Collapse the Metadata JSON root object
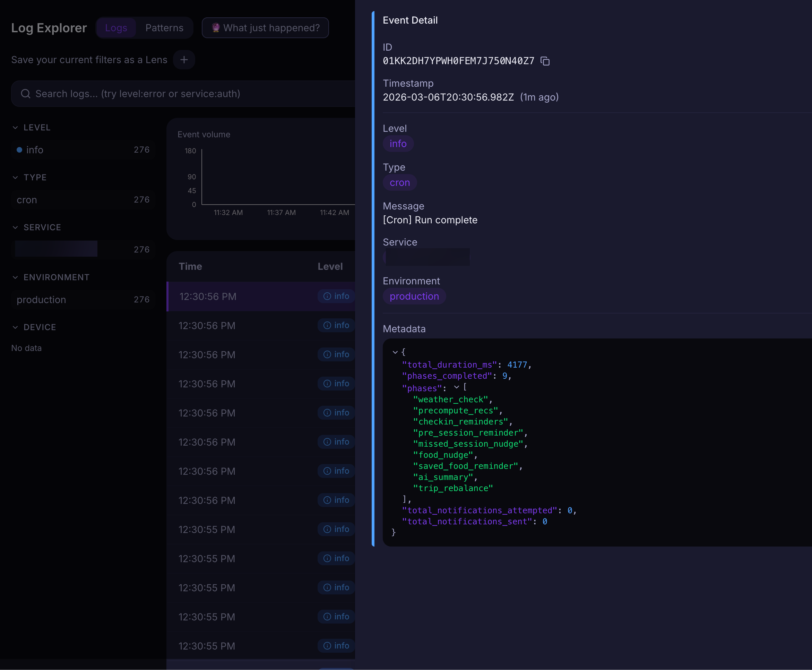The width and height of the screenshot is (812, 670). pos(395,352)
